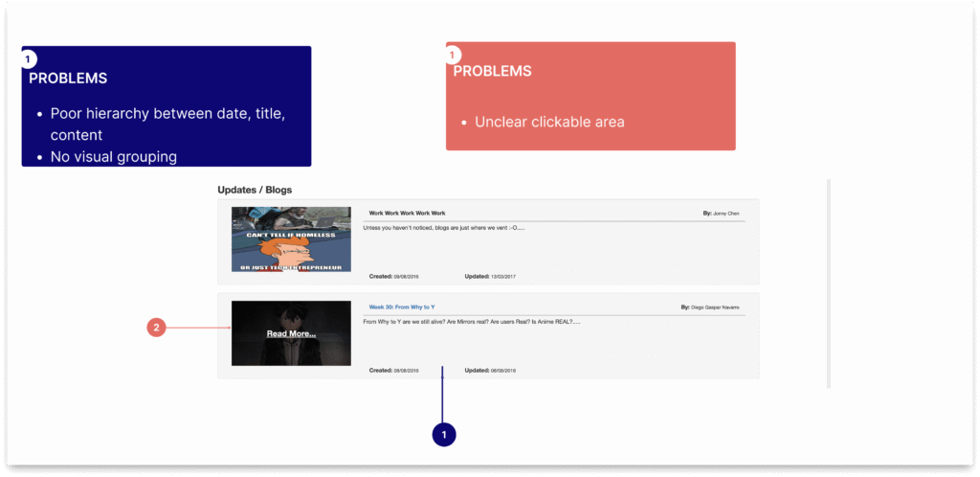980x477 pixels.
Task: Click the Updates / Blogs heading
Action: [x=255, y=190]
